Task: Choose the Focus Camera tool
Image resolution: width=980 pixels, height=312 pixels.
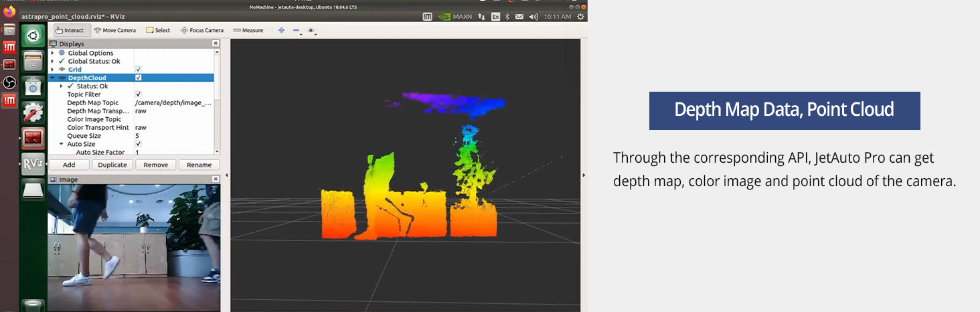Action: click(201, 30)
